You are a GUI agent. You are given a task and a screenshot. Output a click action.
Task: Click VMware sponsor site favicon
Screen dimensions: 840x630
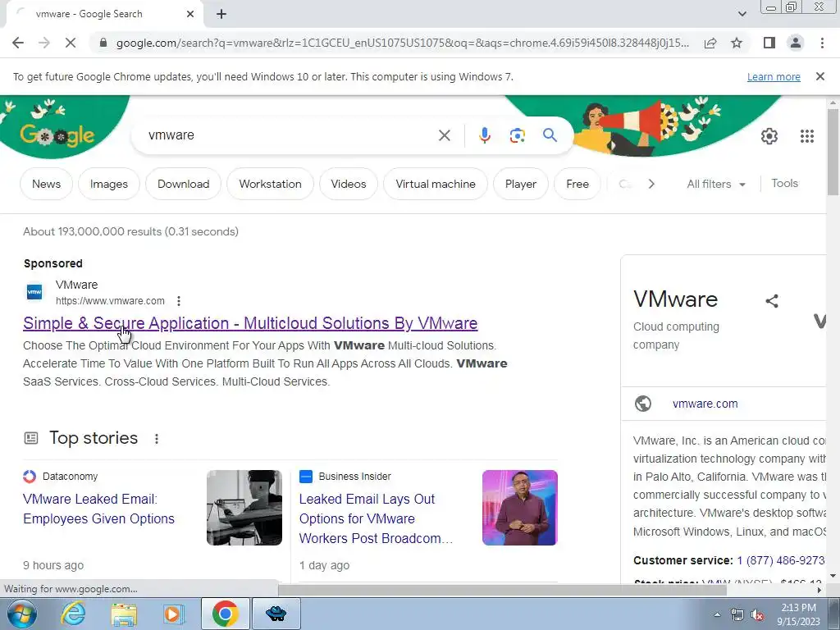coord(34,293)
